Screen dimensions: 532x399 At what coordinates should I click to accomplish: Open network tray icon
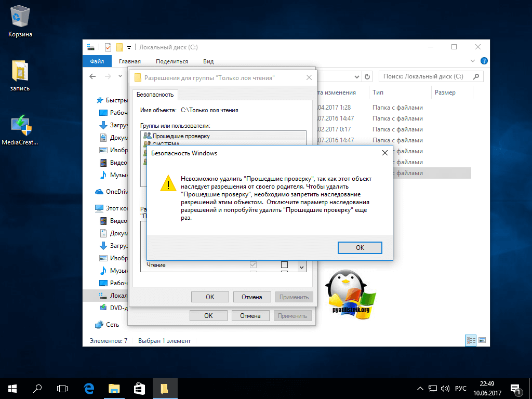point(432,389)
